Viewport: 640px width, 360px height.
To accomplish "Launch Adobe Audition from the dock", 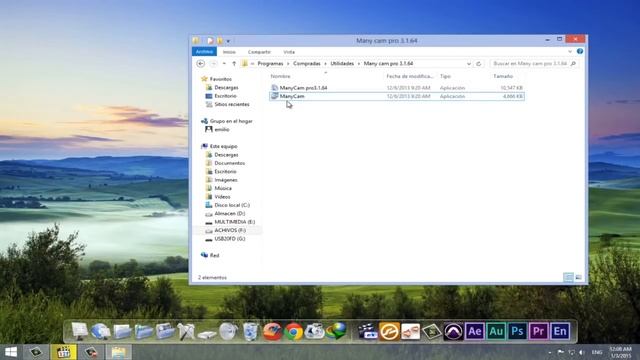I will (496, 331).
